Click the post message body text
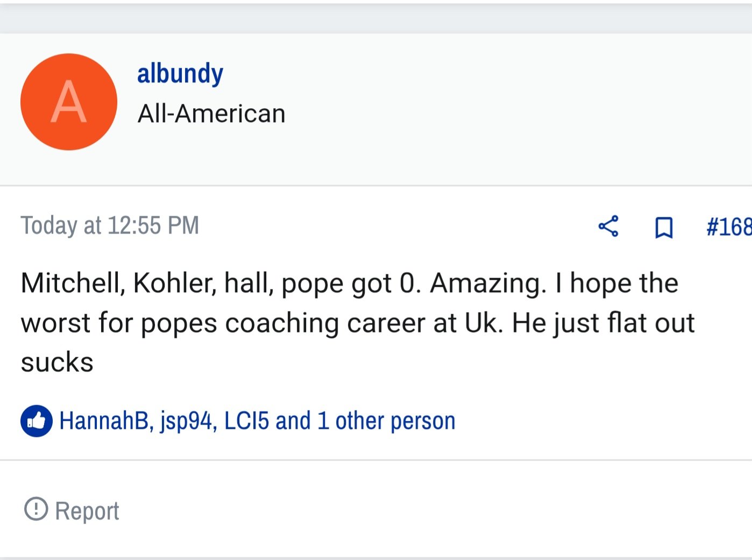The width and height of the screenshot is (752, 560). [358, 322]
